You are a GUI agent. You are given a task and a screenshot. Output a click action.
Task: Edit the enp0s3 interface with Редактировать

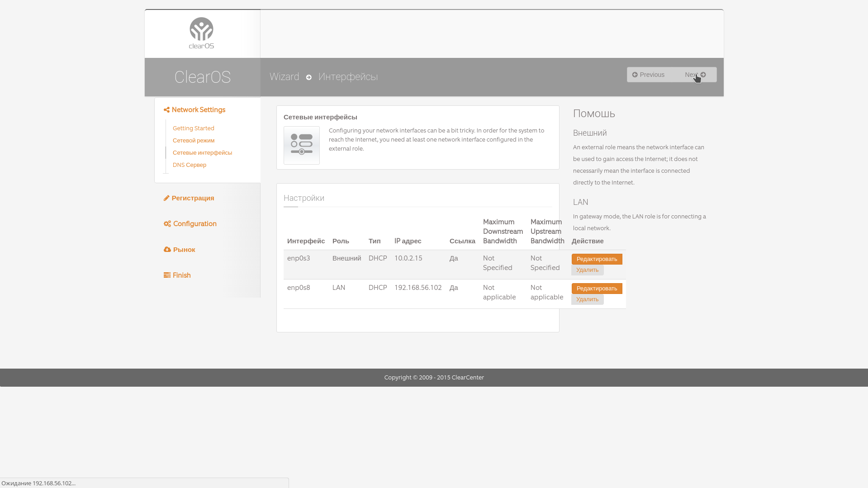597,259
